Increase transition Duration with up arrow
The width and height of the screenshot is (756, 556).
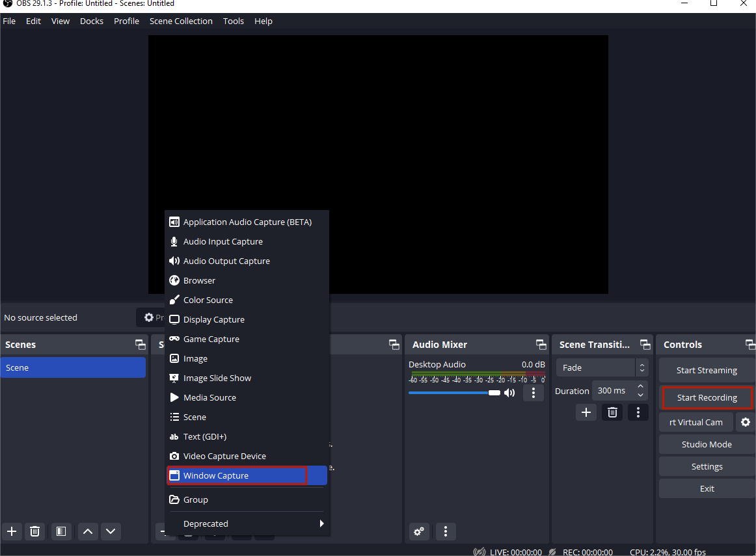640,387
